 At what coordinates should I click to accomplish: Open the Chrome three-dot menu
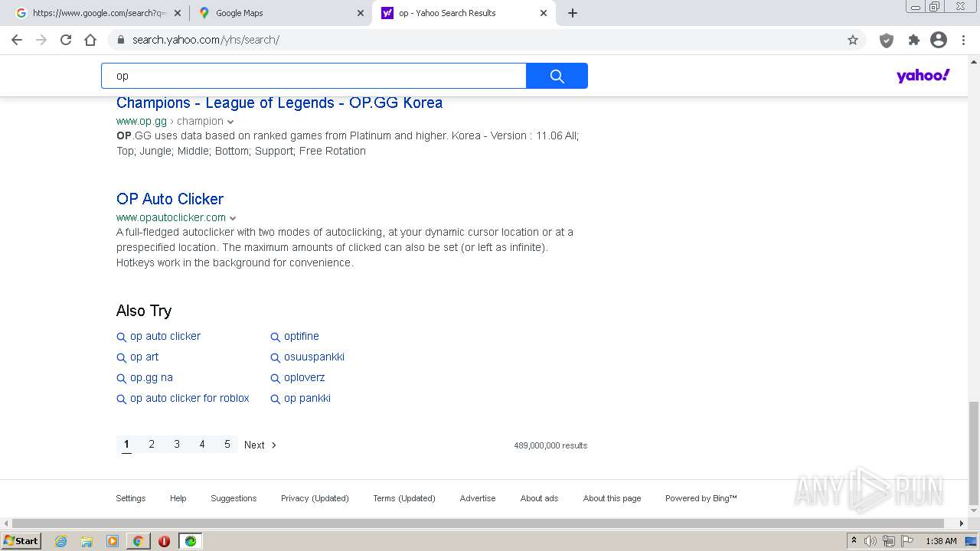tap(963, 40)
